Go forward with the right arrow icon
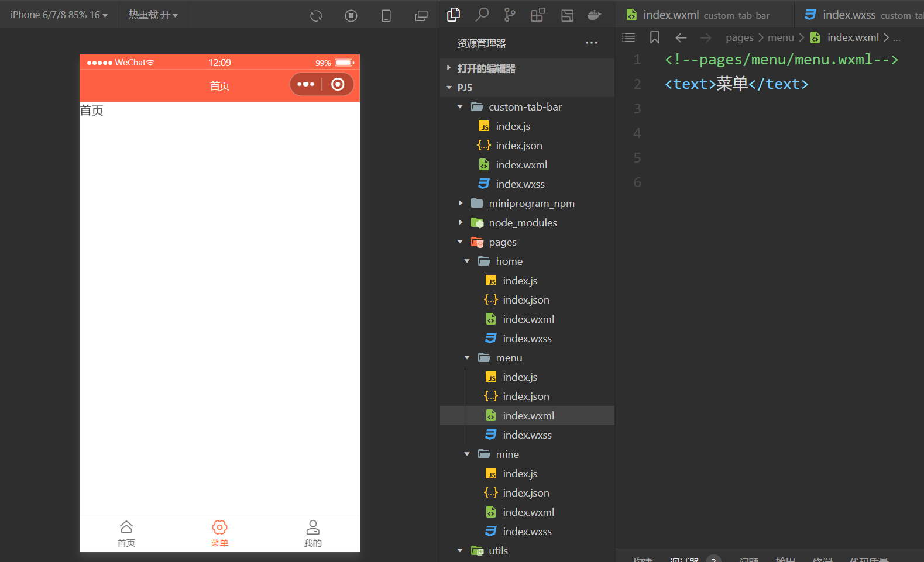The image size is (924, 562). pyautogui.click(x=706, y=37)
